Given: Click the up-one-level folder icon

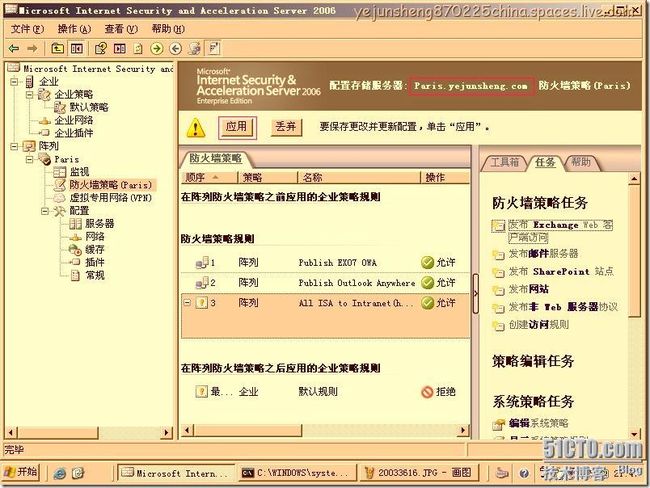Looking at the screenshot, I should [x=57, y=49].
